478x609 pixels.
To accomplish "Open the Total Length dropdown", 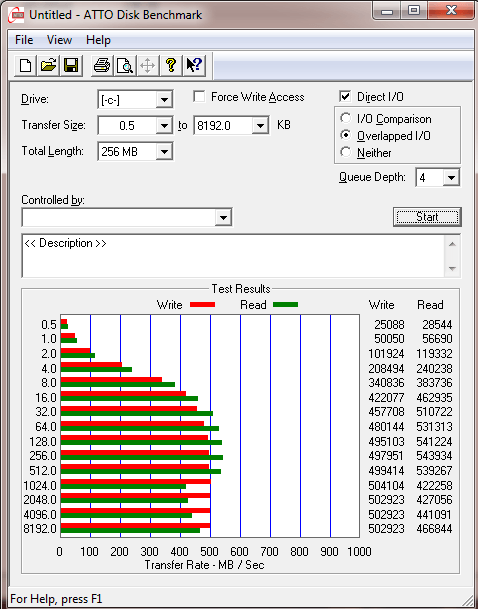I will click(164, 151).
